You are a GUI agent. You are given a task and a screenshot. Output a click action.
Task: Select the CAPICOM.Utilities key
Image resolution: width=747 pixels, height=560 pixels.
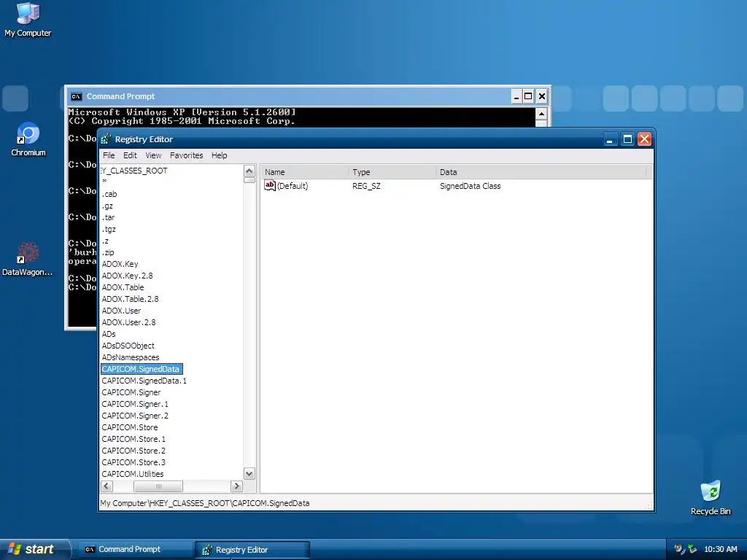[x=133, y=474]
